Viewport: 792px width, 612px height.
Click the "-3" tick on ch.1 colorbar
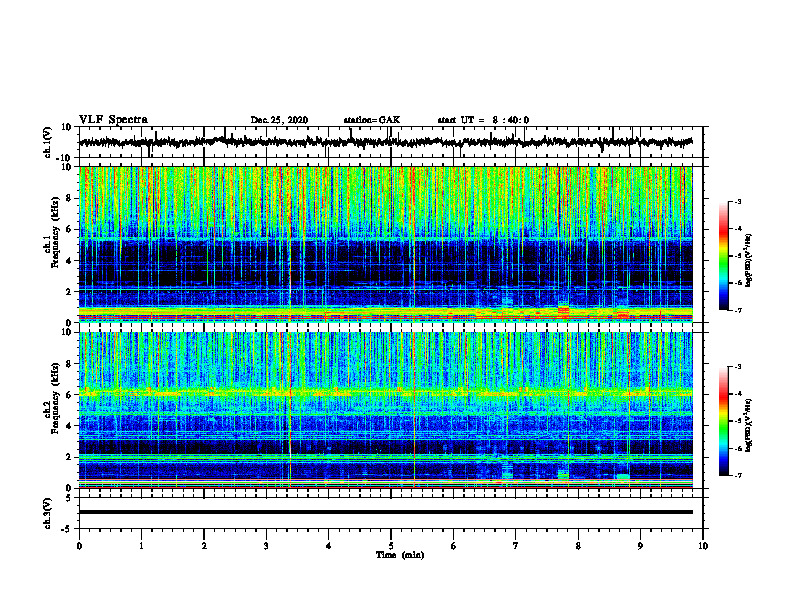tap(738, 202)
